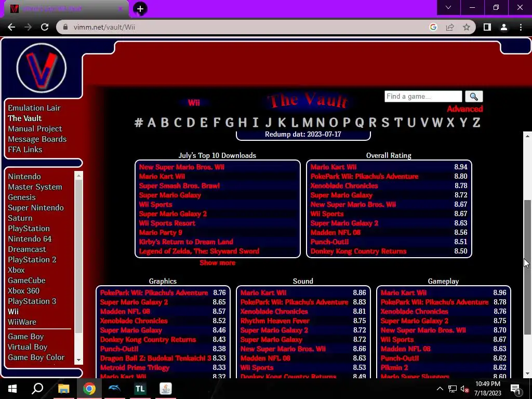
Task: Show hidden system tray icons
Action: tap(440, 389)
